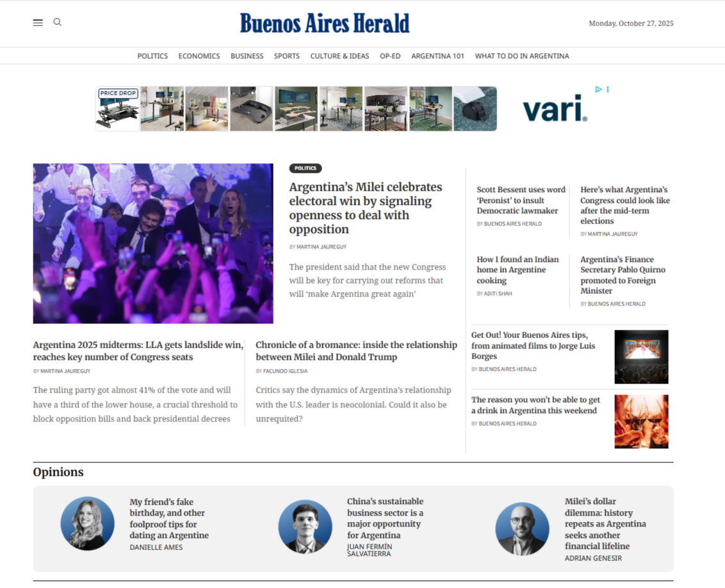The width and height of the screenshot is (725, 588).
Task: Open Milei celebrates electoral win headline
Action: (x=366, y=208)
